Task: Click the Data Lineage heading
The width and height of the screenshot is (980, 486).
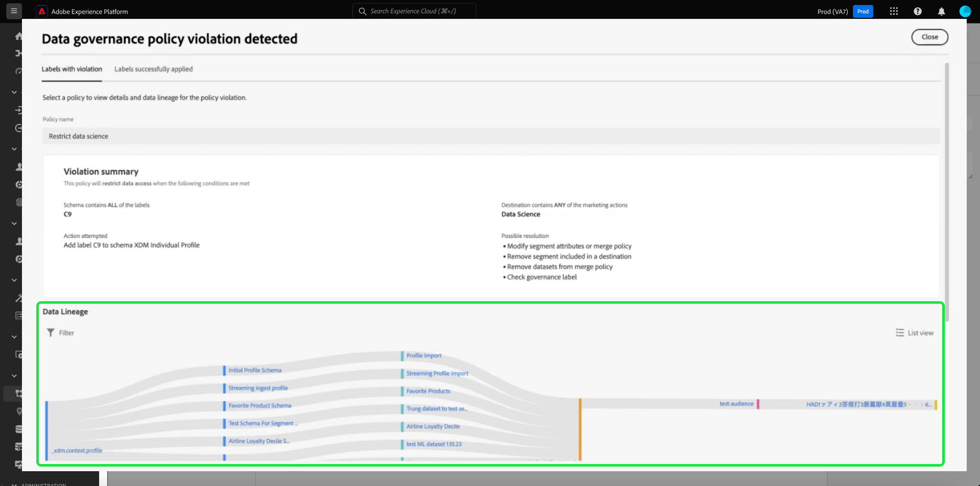Action: 65,312
